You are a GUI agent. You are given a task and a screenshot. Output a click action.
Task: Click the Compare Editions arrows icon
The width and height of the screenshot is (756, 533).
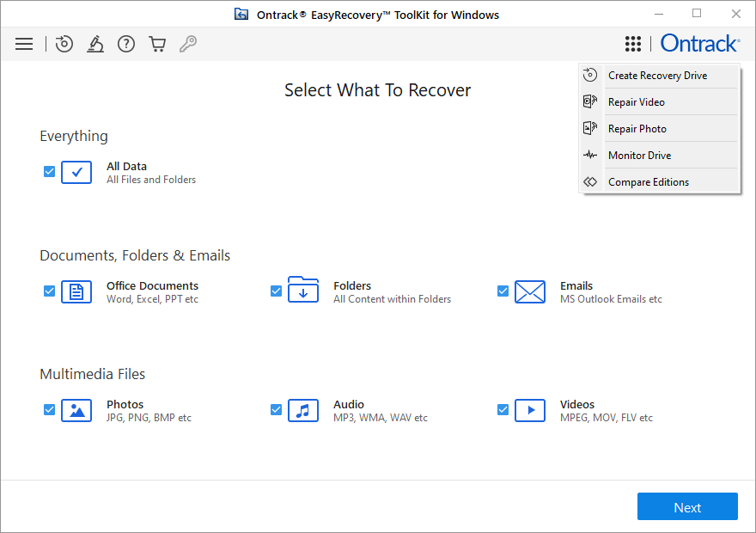click(x=590, y=182)
